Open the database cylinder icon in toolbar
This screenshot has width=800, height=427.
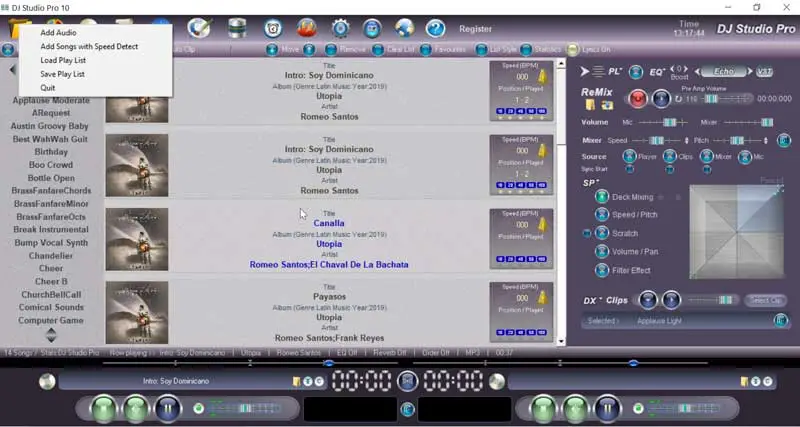237,28
